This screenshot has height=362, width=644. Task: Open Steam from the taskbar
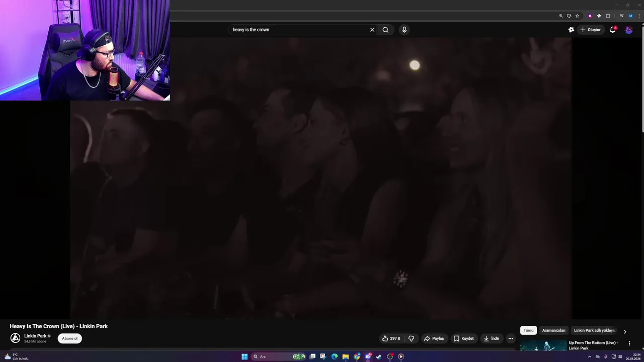pos(379,356)
